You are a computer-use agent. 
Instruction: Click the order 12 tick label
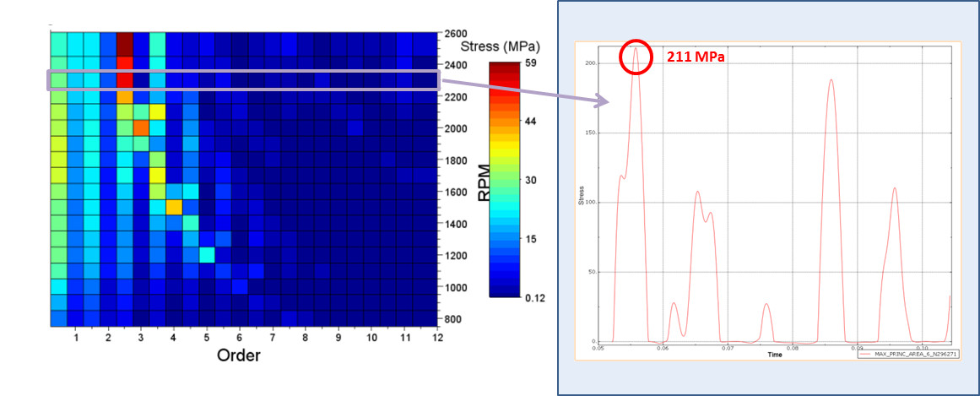click(436, 338)
